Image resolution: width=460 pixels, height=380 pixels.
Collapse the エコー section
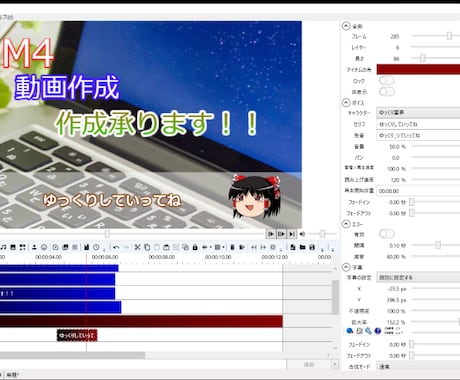[346, 224]
